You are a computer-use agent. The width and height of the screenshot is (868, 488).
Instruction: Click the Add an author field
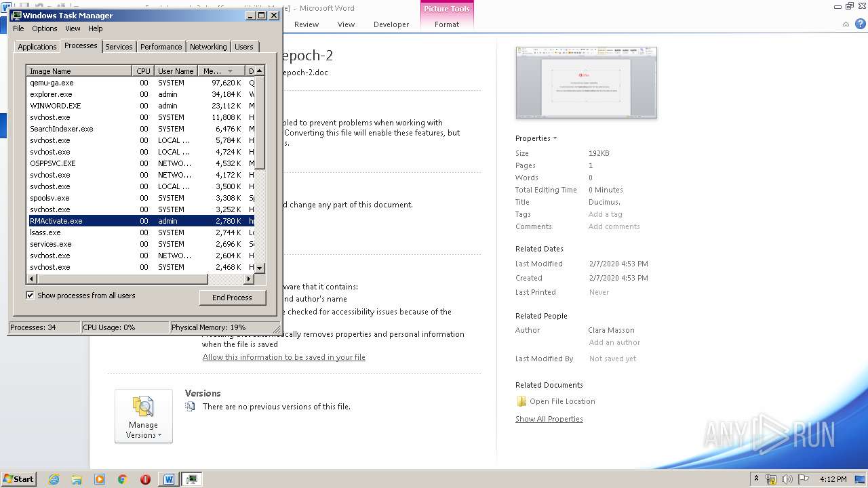tap(614, 342)
